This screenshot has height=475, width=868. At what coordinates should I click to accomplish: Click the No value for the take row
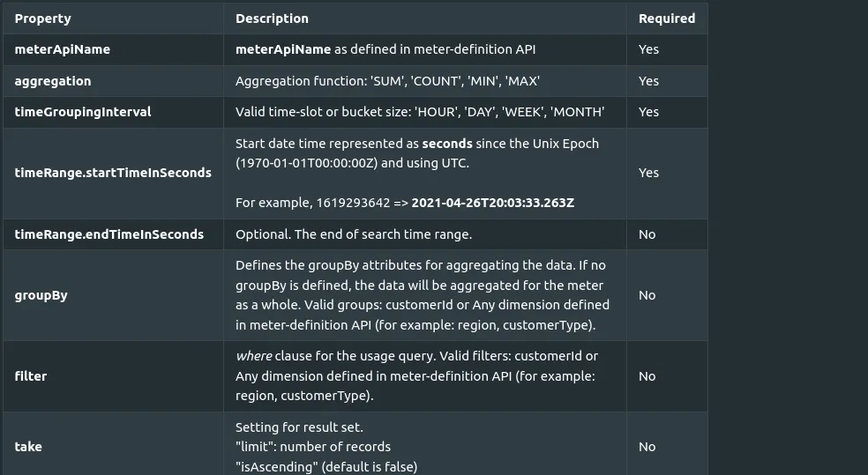pos(647,447)
